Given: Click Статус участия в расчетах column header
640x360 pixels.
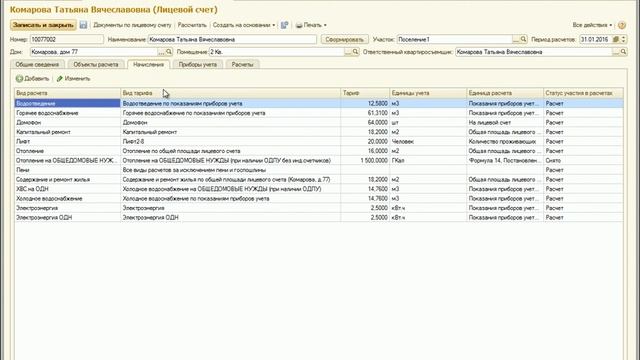Looking at the screenshot, I should point(583,93).
